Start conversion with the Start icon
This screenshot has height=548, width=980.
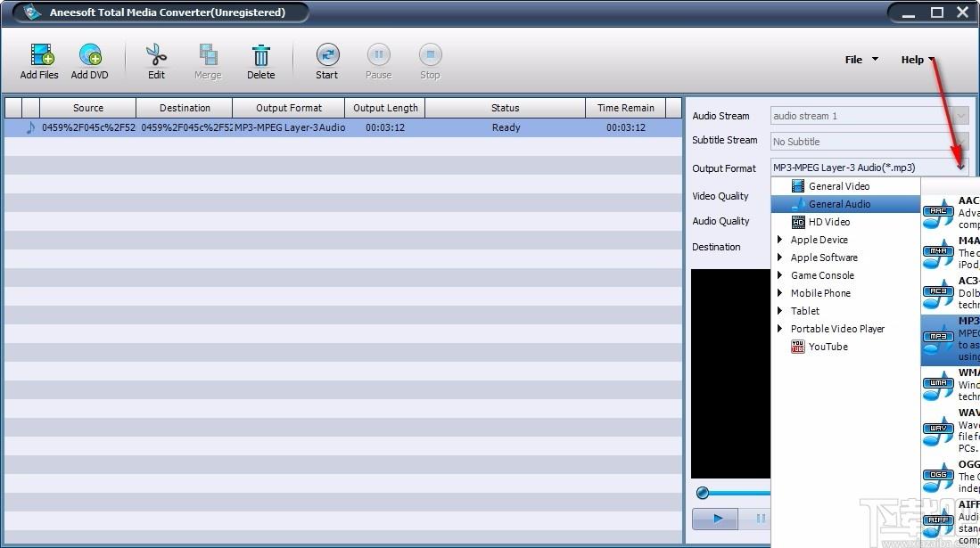point(327,55)
